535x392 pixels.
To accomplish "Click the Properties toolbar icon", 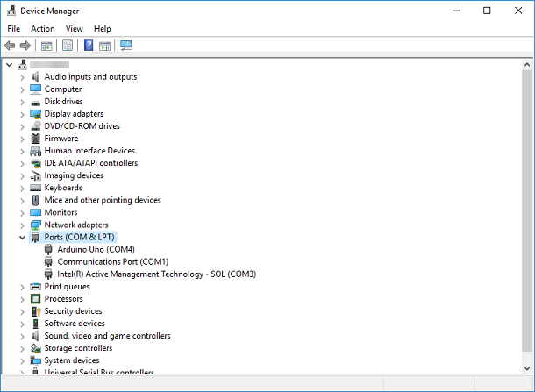I will pos(68,46).
